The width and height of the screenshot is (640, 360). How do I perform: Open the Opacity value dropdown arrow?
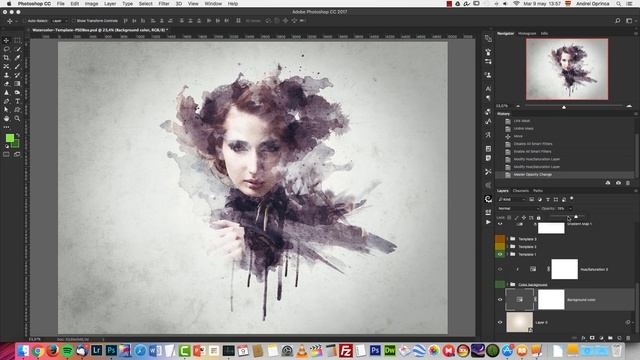click(x=570, y=209)
